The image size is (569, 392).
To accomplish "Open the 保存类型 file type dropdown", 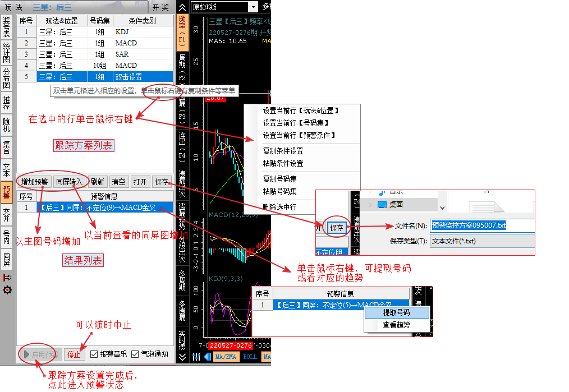I will pos(481,241).
